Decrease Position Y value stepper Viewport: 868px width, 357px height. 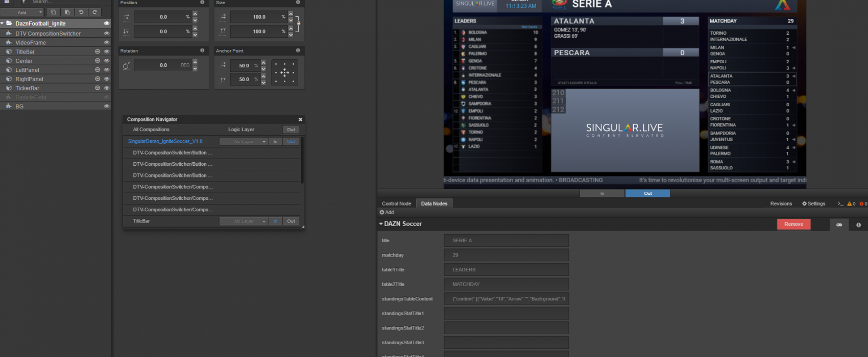click(x=195, y=34)
